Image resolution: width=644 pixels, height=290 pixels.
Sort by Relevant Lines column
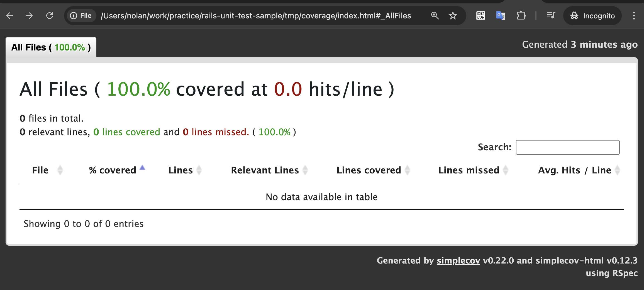tap(265, 170)
